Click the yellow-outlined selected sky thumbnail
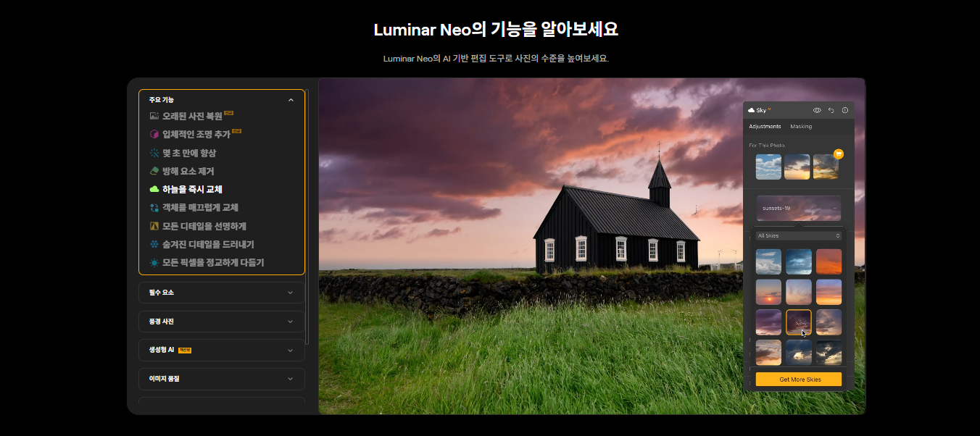 pos(799,322)
